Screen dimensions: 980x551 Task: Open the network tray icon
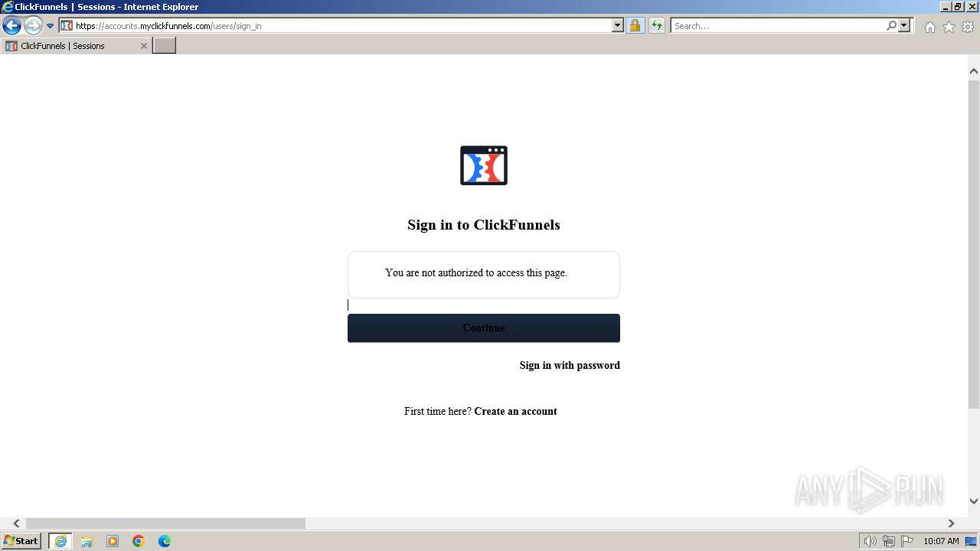[888, 541]
